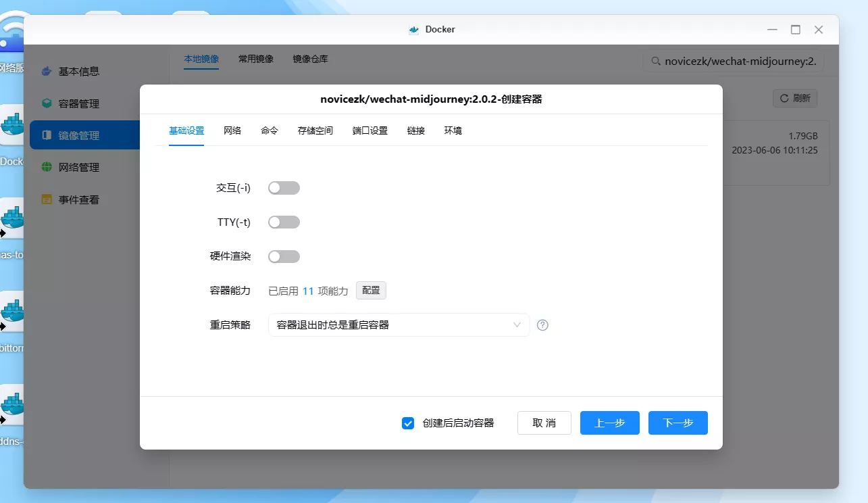Click the 镜像管理 sidebar icon
Image resolution: width=868 pixels, height=503 pixels.
(x=47, y=135)
